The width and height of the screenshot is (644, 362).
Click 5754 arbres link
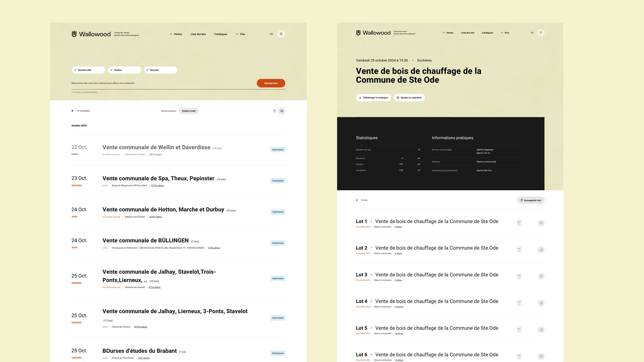[x=214, y=248]
